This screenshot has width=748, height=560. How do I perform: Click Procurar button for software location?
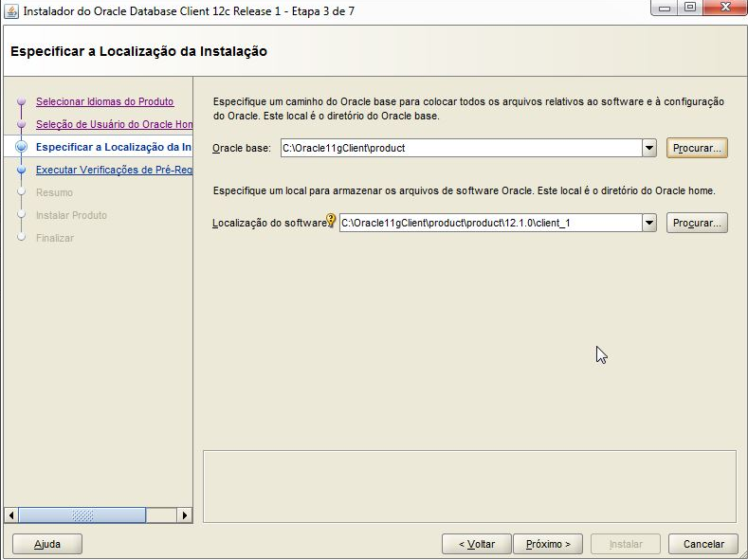[697, 223]
